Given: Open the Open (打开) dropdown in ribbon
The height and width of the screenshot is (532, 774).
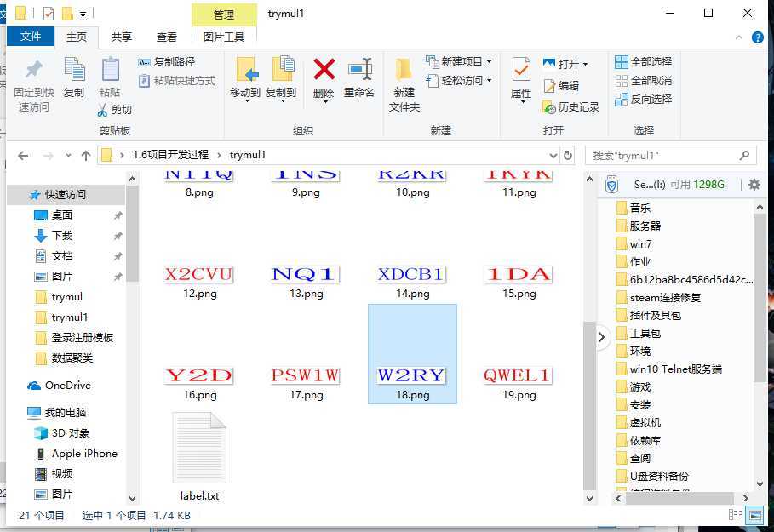Looking at the screenshot, I should coord(565,64).
